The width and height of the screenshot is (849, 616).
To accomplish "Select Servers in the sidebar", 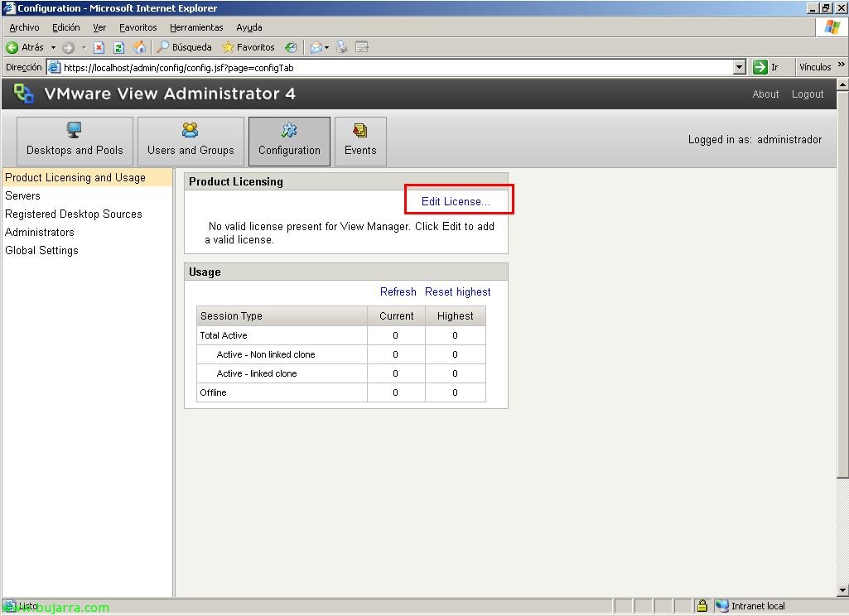I will coord(22,196).
